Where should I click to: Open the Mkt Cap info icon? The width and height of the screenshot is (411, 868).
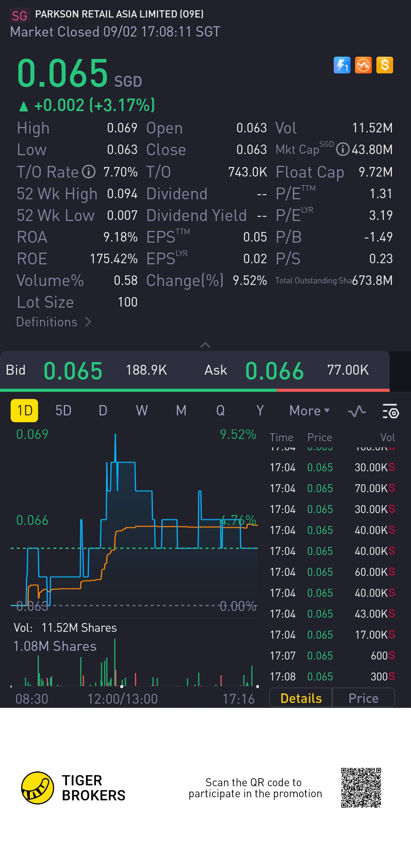click(x=342, y=149)
